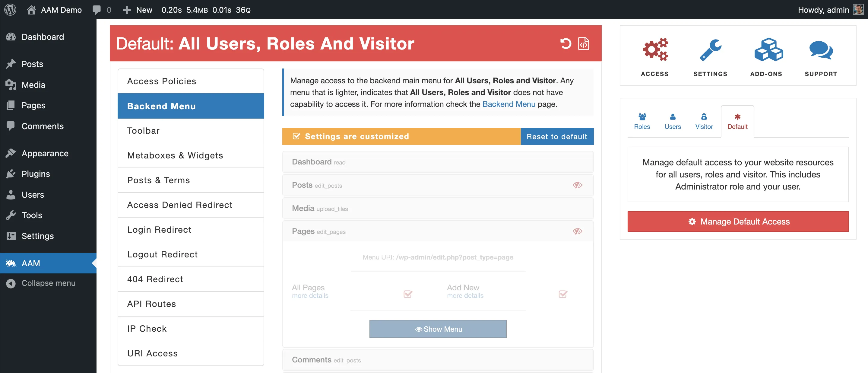
Task: Expand the Media upload_files menu row
Action: (x=438, y=208)
